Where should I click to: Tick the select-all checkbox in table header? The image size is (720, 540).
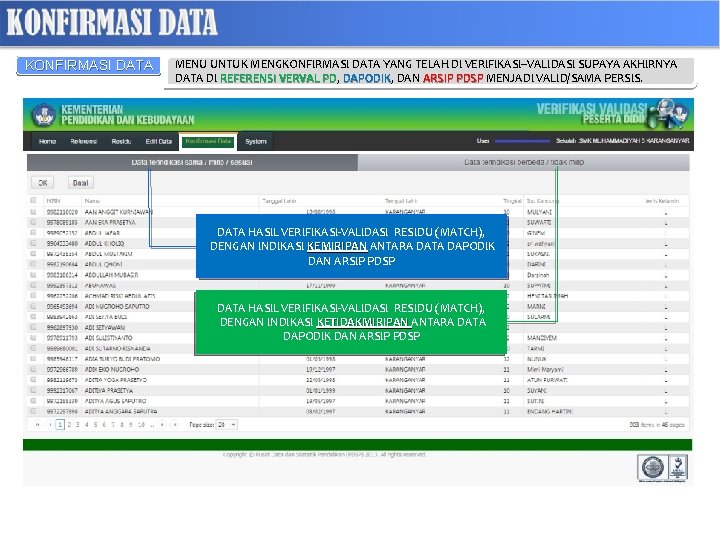(33, 200)
